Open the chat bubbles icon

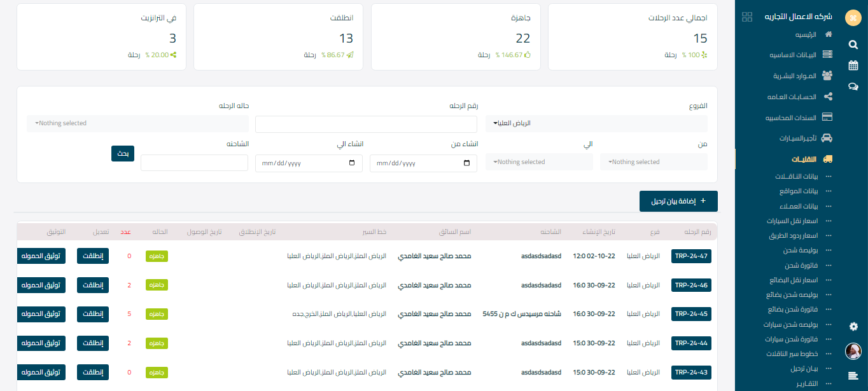click(853, 87)
